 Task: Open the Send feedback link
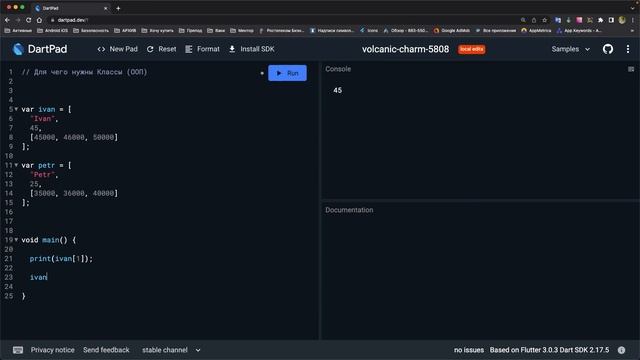(106, 350)
